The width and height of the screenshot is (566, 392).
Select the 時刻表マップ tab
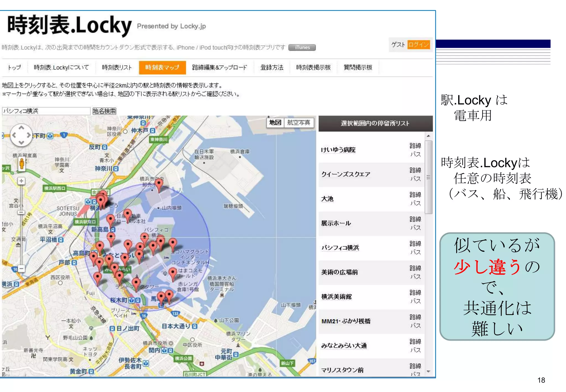point(162,67)
